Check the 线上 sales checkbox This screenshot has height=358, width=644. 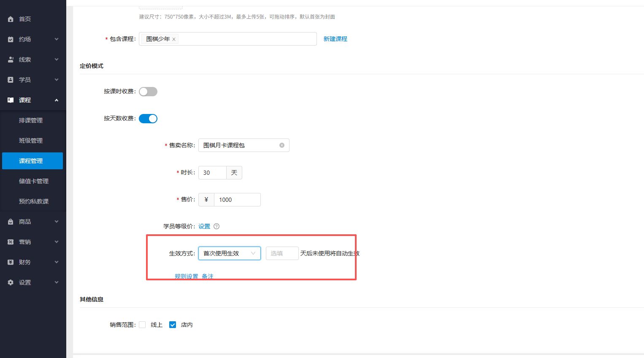[x=142, y=325]
